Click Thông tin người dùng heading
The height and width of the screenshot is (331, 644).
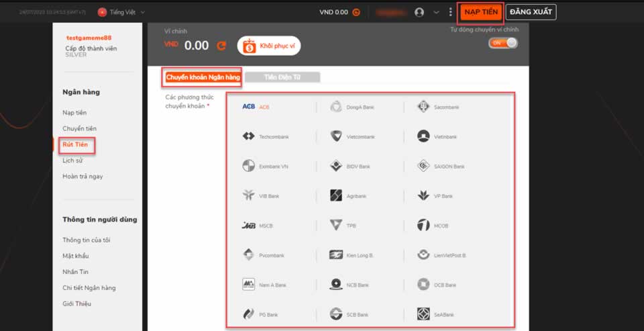100,220
